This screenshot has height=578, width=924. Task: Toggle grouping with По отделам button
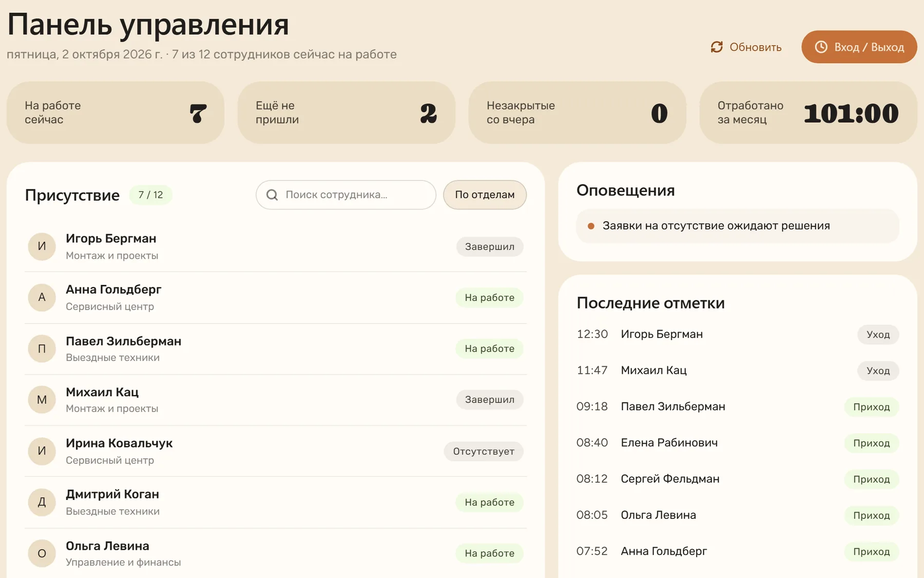pos(485,195)
